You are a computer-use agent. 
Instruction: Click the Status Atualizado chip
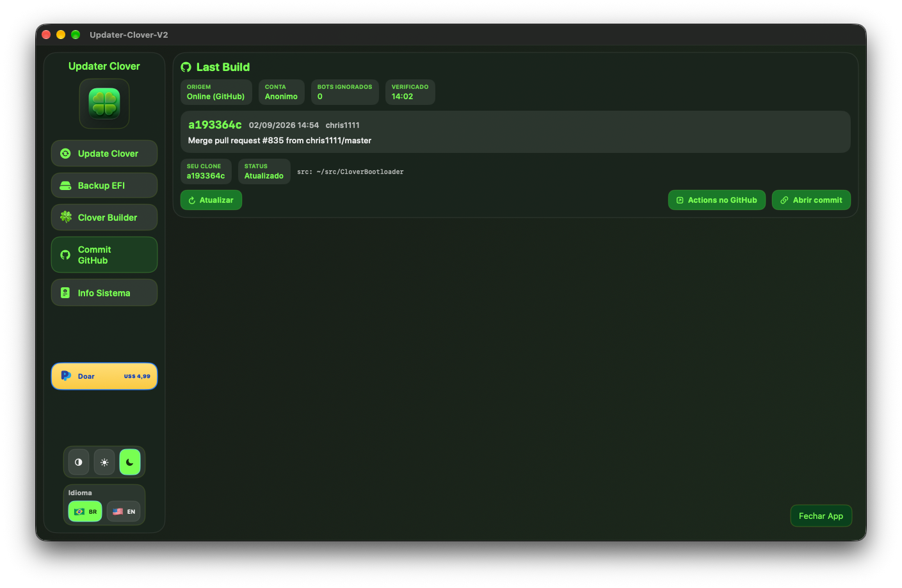tap(264, 171)
